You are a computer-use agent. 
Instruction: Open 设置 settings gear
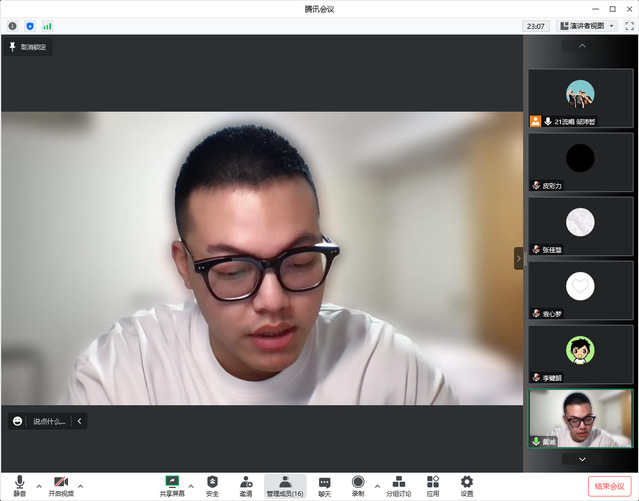point(467,485)
